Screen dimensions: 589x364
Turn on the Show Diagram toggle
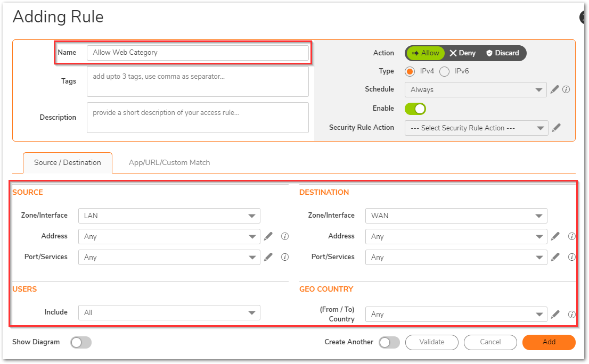(81, 342)
